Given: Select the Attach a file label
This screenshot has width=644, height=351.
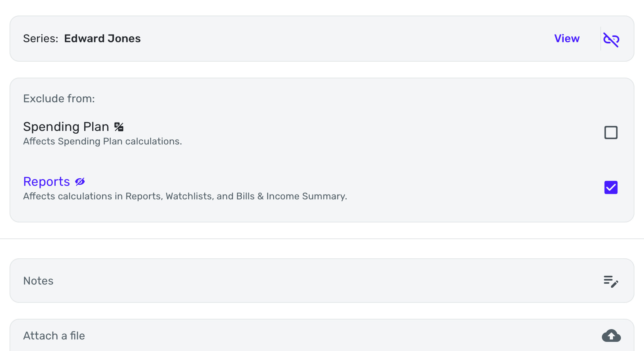Looking at the screenshot, I should 54,336.
